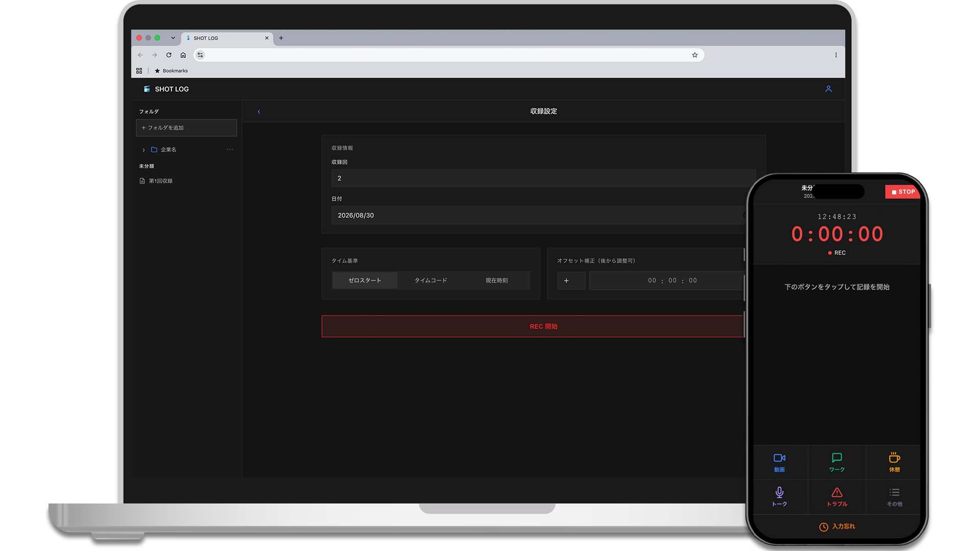Toggle offset plus sign button

point(571,281)
